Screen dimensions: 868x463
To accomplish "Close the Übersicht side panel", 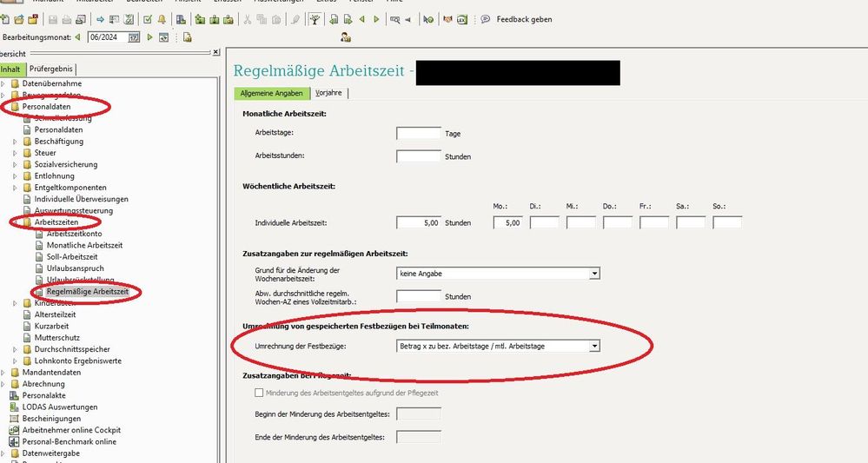I will tap(215, 52).
